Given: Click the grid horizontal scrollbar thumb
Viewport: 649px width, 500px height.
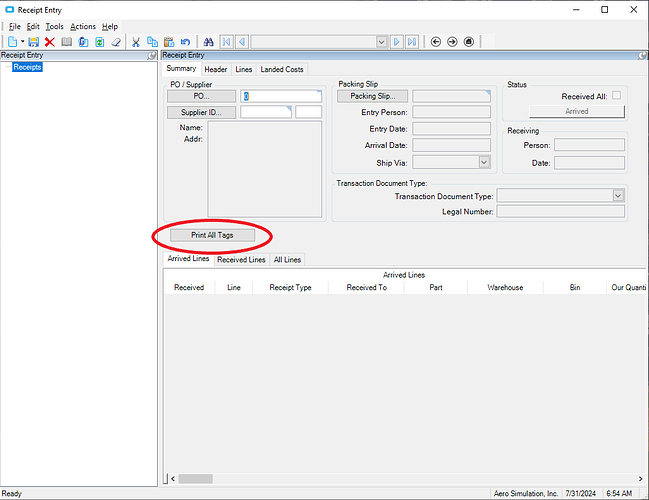Looking at the screenshot, I should [195, 479].
